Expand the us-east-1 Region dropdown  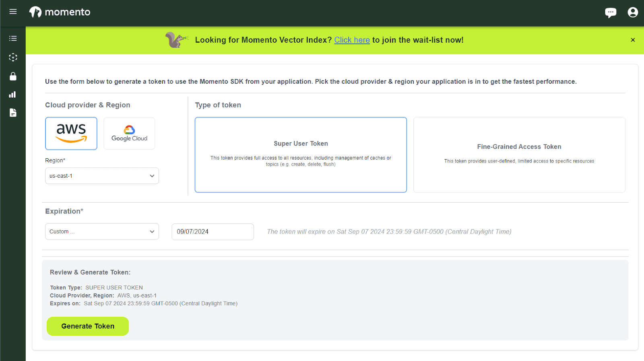(102, 176)
